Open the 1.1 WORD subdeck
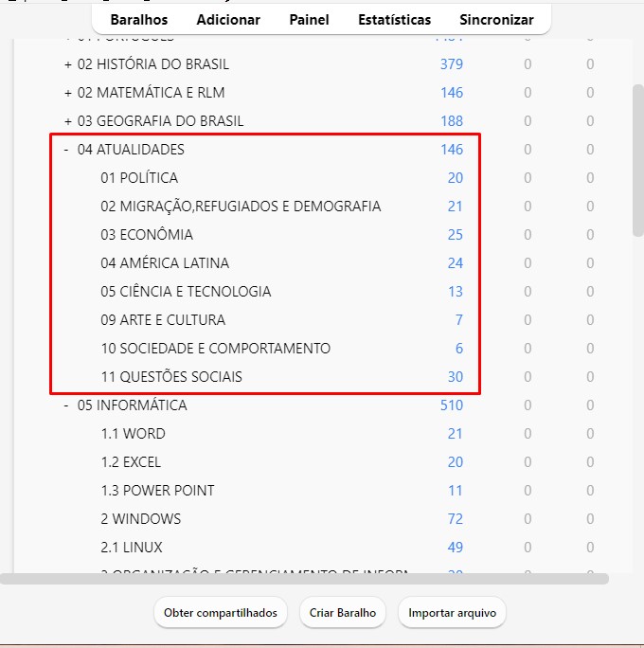644x648 pixels. (x=133, y=434)
